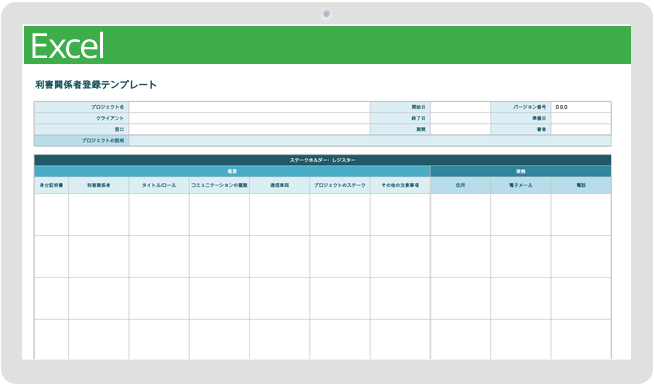Screen dimensions: 654x385
Task: Select the 開始日 value cell
Action: [460, 107]
